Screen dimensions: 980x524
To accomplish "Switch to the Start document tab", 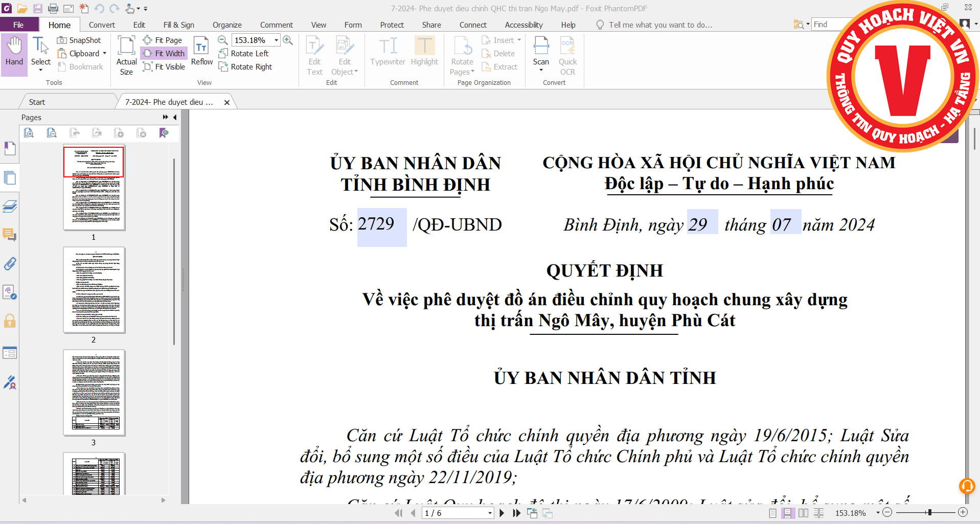I will [x=37, y=102].
